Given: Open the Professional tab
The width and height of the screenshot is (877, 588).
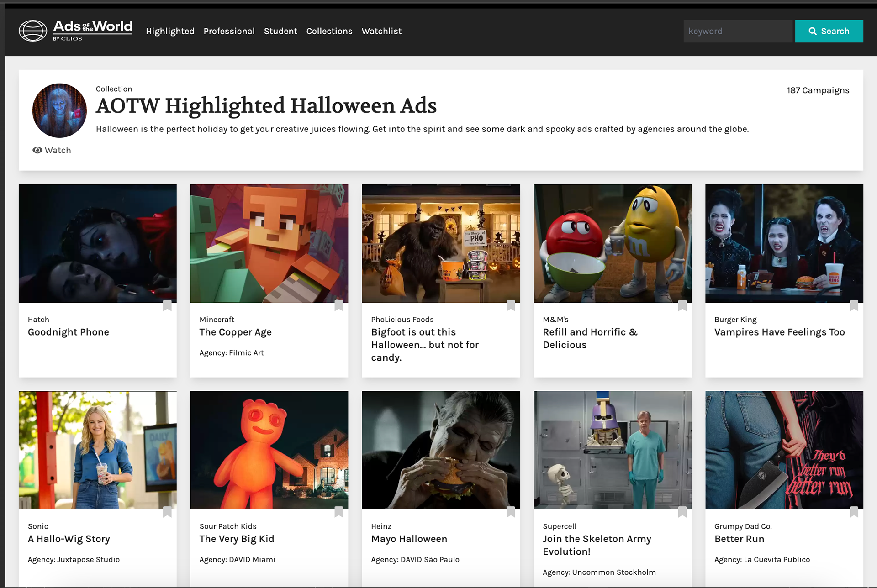Looking at the screenshot, I should click(229, 31).
